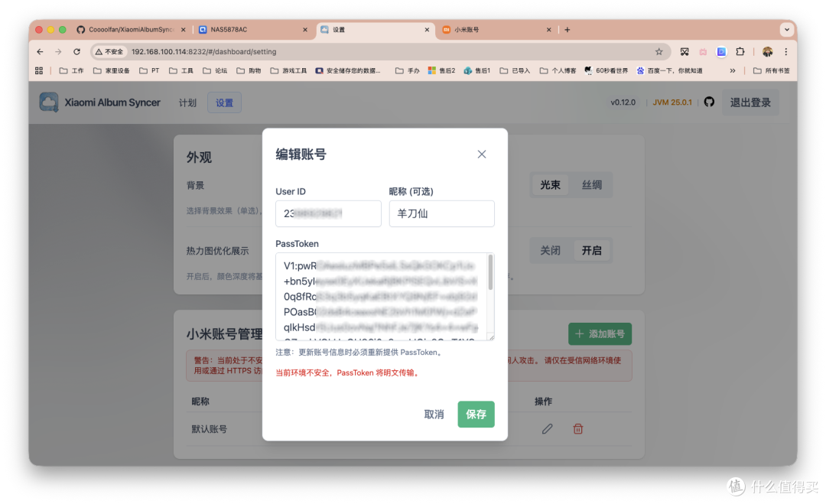826x504 pixels.
Task: Click the 默认账号 row text
Action: (209, 429)
